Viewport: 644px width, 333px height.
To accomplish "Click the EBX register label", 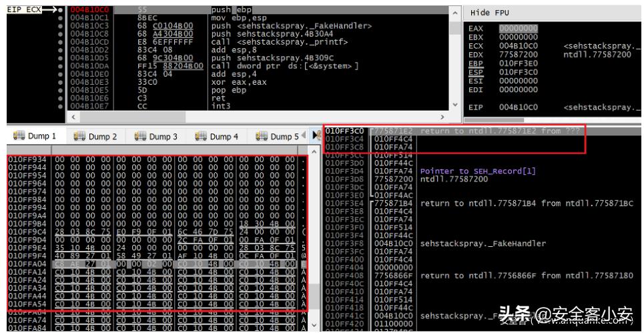I will pyautogui.click(x=476, y=37).
